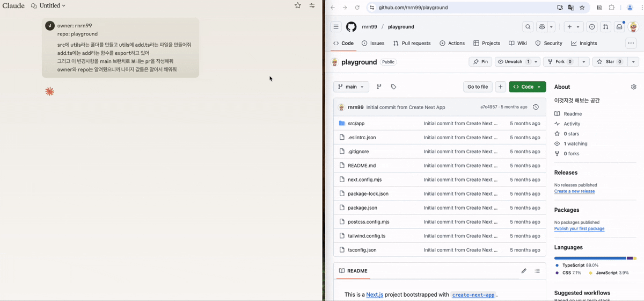Edit README with pencil icon
This screenshot has width=644, height=301.
(x=524, y=271)
